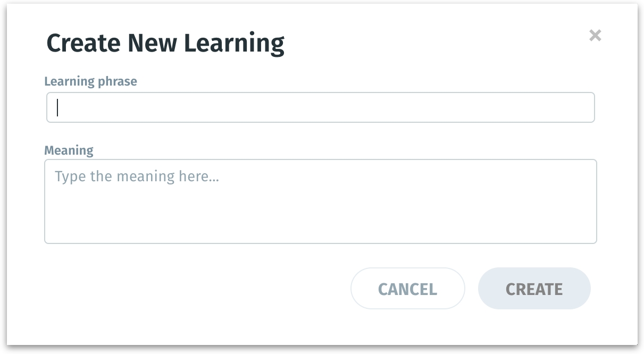Select the Meaning multiline box
Screen dimensions: 644x354
(x=320, y=201)
